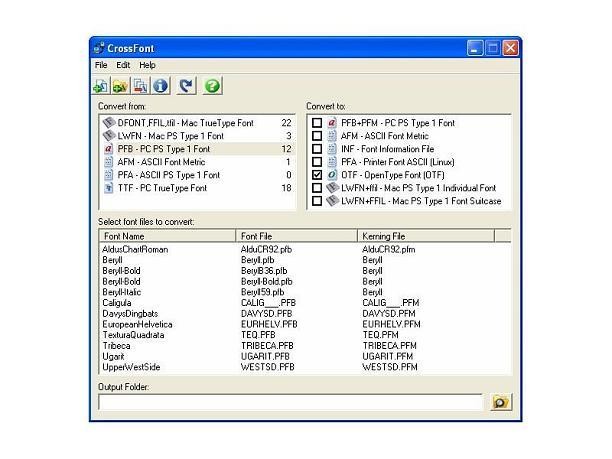The image size is (612, 459).
Task: Click the PFA Printer Font ASCII icon
Action: [x=332, y=162]
